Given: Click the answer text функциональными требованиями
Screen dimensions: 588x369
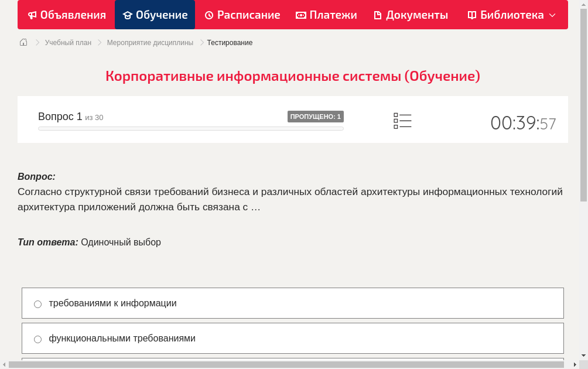Looking at the screenshot, I should point(122,339).
